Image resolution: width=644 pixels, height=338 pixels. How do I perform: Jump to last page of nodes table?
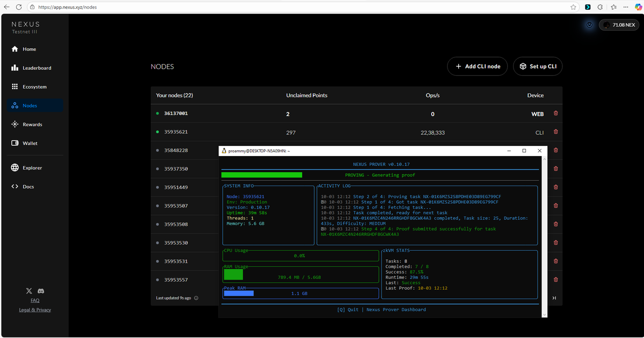(x=554, y=298)
